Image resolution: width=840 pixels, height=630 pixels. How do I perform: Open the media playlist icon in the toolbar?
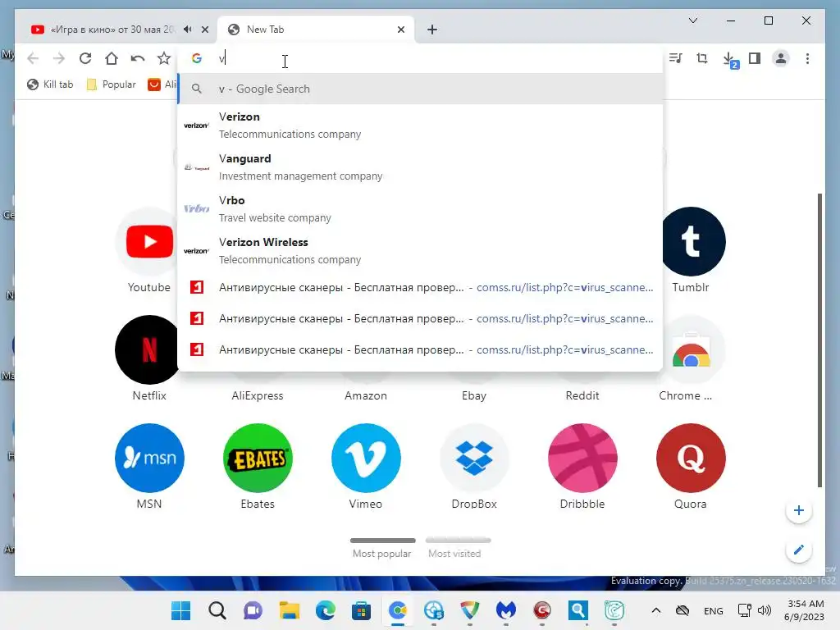pyautogui.click(x=676, y=58)
